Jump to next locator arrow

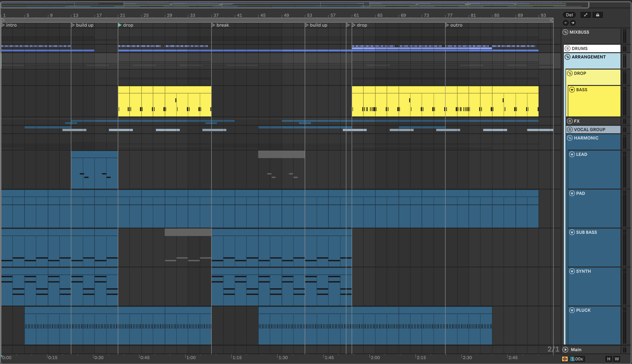pyautogui.click(x=573, y=23)
